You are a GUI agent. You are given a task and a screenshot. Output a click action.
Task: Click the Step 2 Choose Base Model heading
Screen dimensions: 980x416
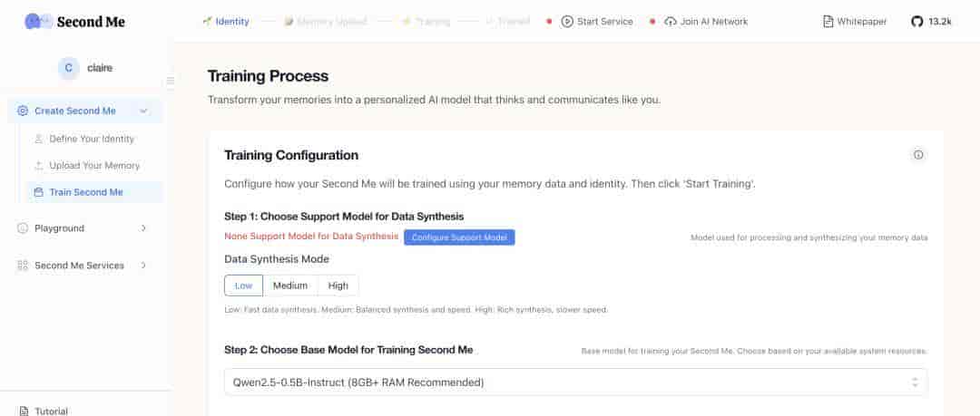click(348, 350)
